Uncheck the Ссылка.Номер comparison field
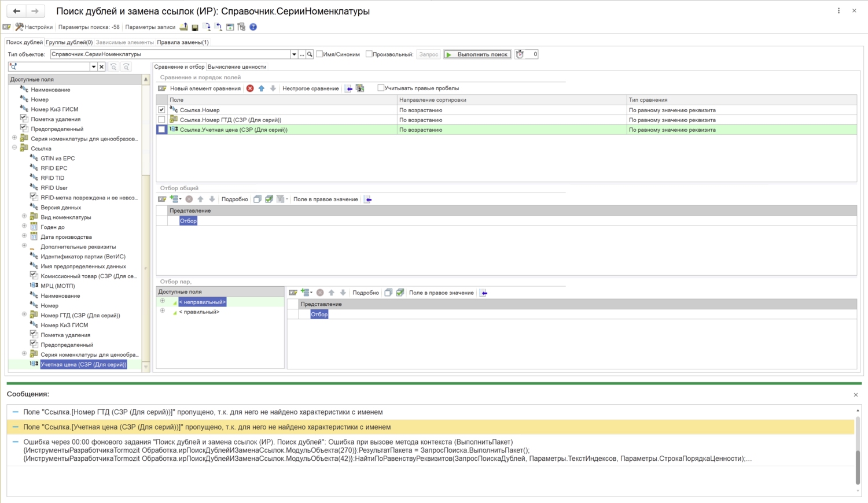The width and height of the screenshot is (868, 503). 161,110
